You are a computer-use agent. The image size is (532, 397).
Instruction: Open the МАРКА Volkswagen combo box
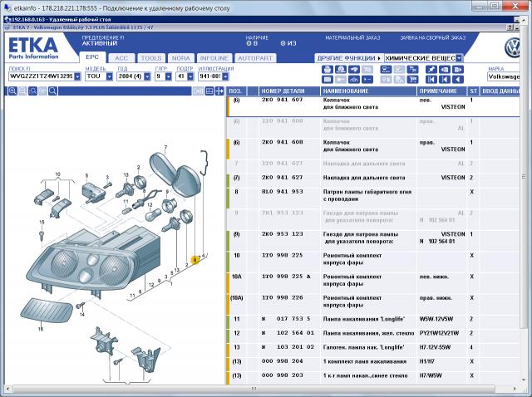(504, 76)
